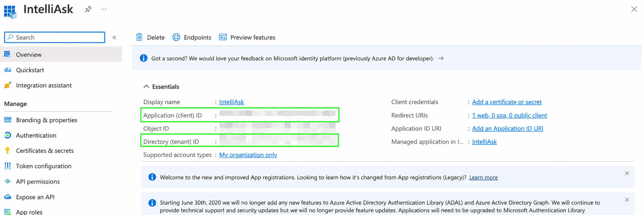Click the Endpoints globe icon

coord(176,37)
